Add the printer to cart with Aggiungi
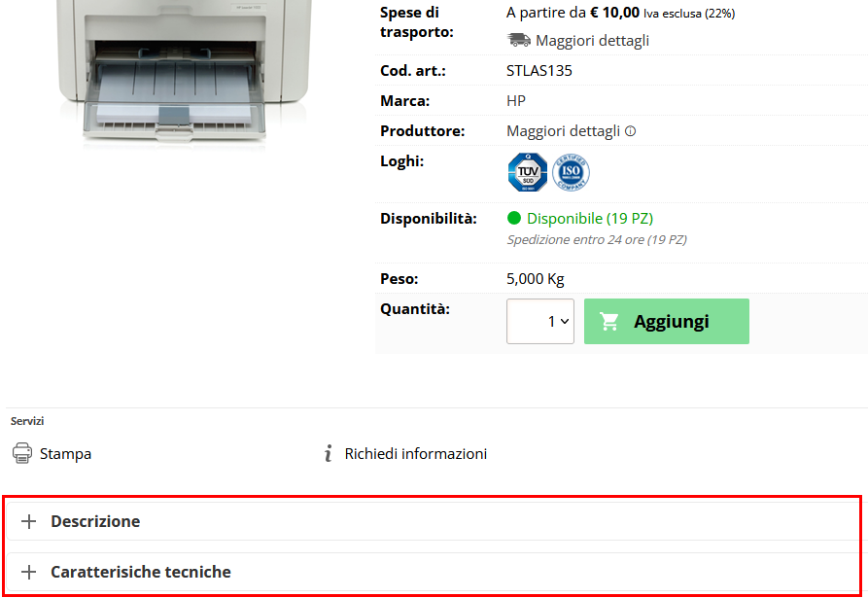This screenshot has height=598, width=868. tap(667, 321)
